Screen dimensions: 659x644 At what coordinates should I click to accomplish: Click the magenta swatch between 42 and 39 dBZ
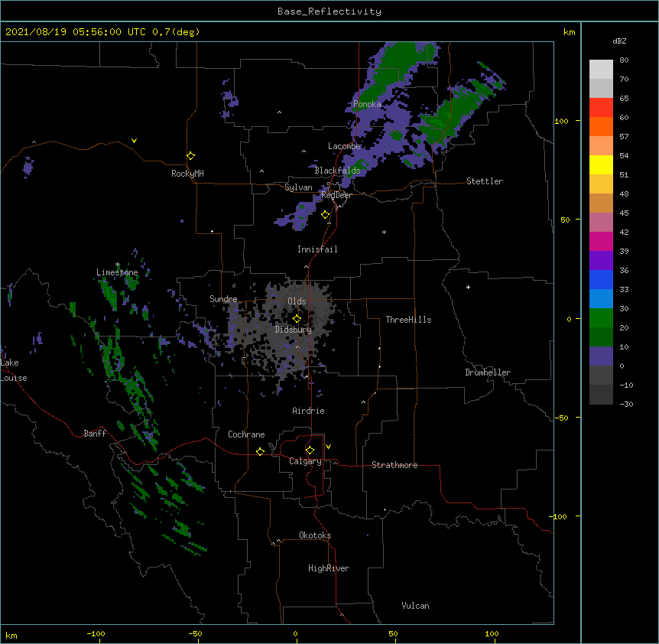tap(601, 242)
